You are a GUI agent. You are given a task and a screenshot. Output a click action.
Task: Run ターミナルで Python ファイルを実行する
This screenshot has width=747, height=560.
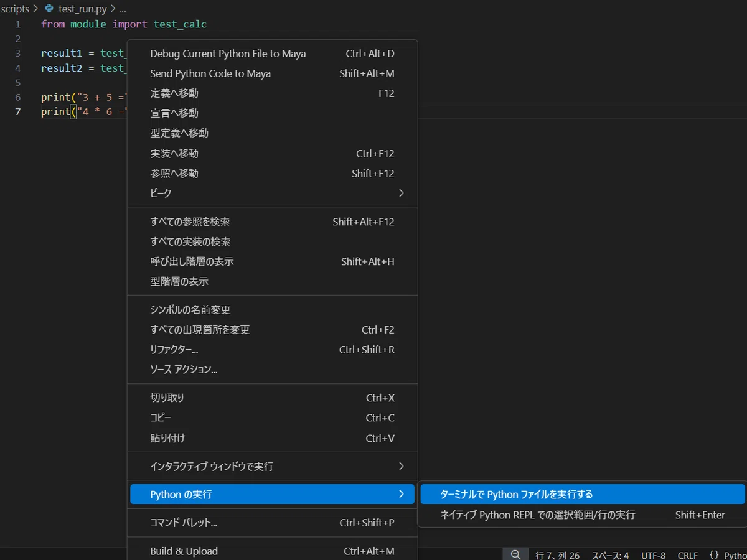click(583, 495)
